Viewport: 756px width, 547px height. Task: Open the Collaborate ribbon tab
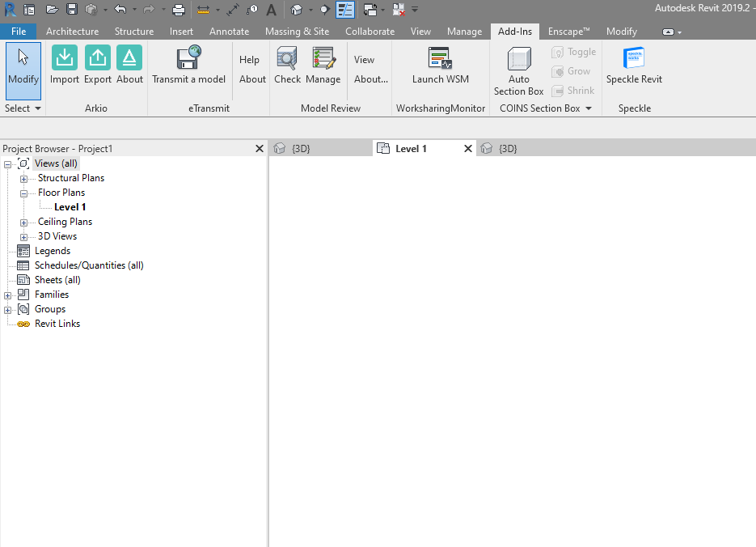point(370,32)
